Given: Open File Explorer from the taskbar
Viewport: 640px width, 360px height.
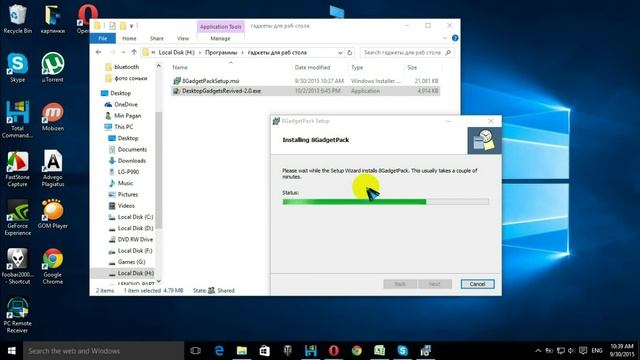Looking at the screenshot, I should 242,351.
